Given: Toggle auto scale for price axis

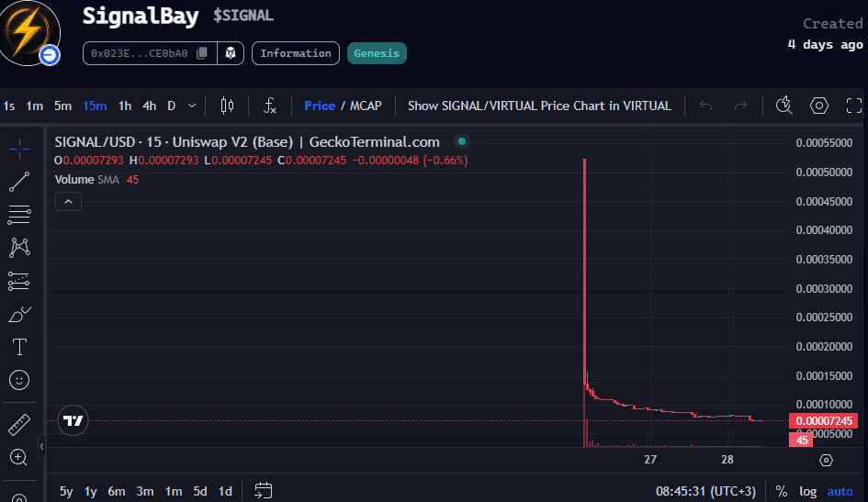Looking at the screenshot, I should click(x=840, y=491).
